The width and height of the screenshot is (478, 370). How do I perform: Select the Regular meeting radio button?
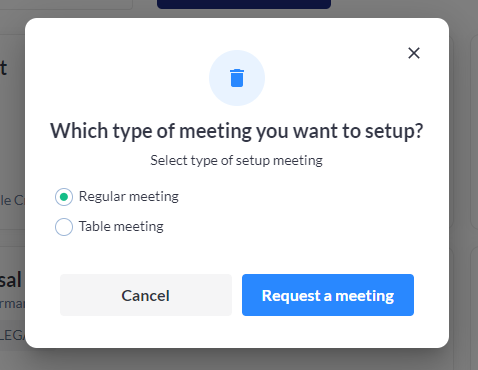[64, 197]
